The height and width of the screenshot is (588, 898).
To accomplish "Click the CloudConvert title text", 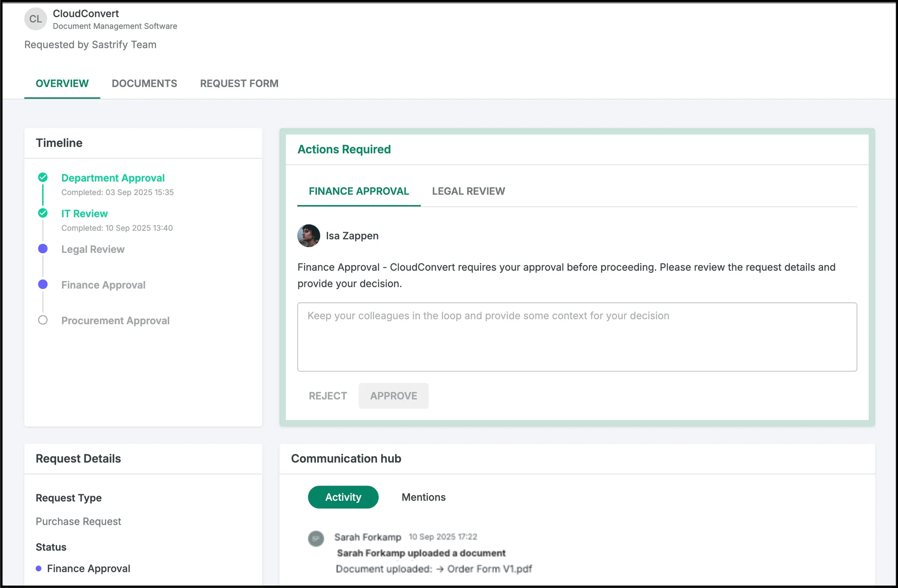I will pyautogui.click(x=86, y=14).
